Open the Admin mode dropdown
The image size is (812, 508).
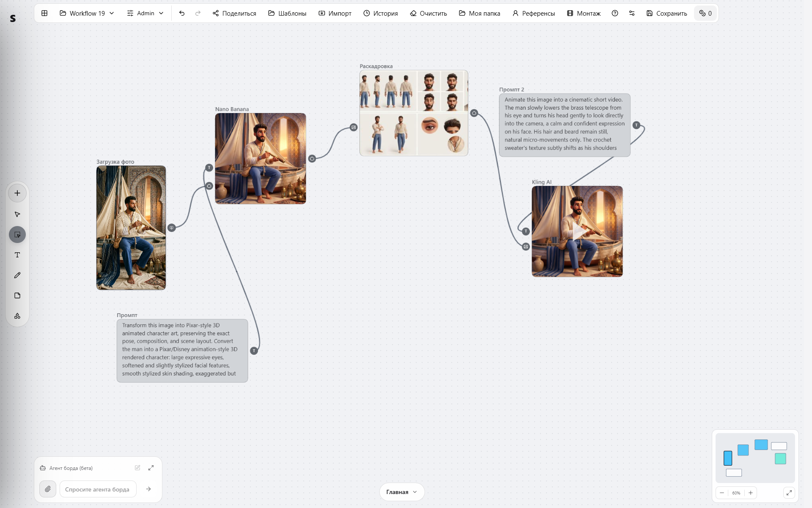(145, 13)
